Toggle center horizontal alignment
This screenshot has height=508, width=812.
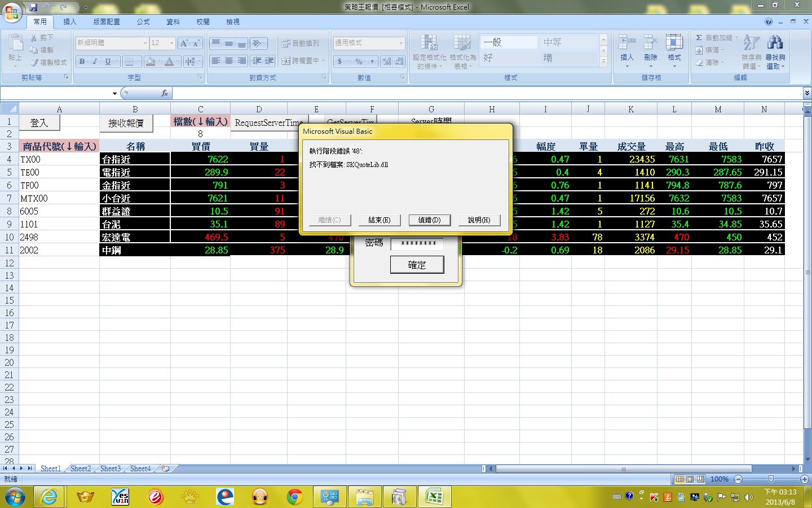coord(229,61)
